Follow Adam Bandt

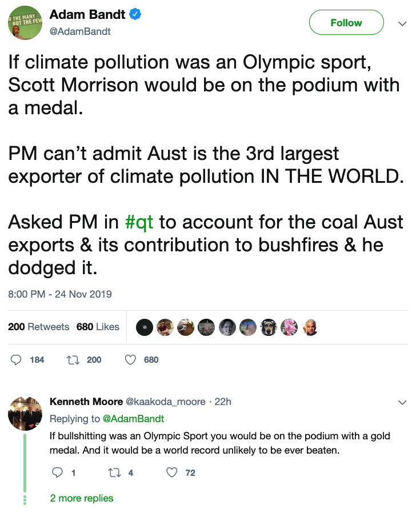click(346, 23)
